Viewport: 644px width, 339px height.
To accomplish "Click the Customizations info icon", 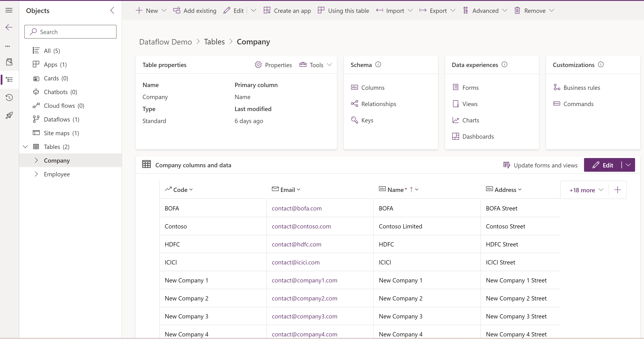I will click(601, 64).
